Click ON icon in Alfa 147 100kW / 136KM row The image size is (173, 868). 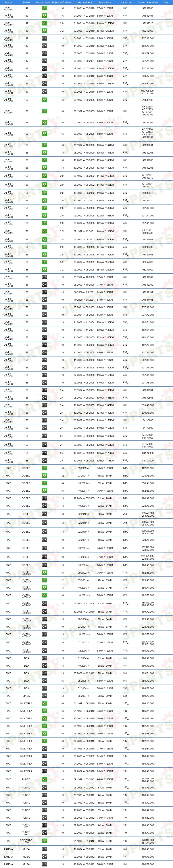pos(44,84)
